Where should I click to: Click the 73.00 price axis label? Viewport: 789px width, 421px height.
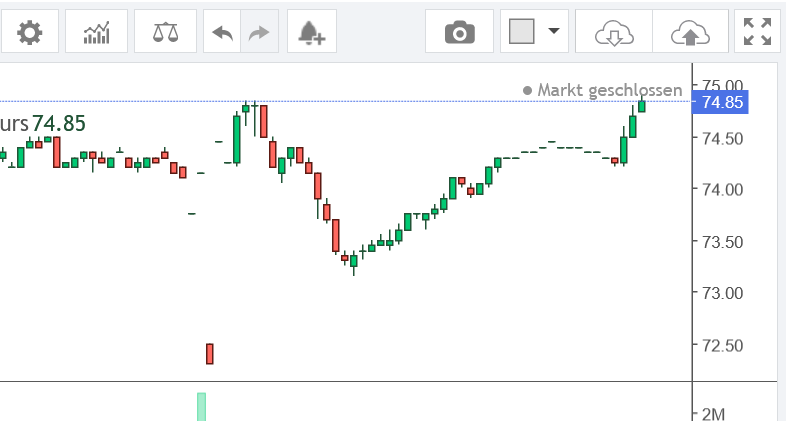point(723,293)
